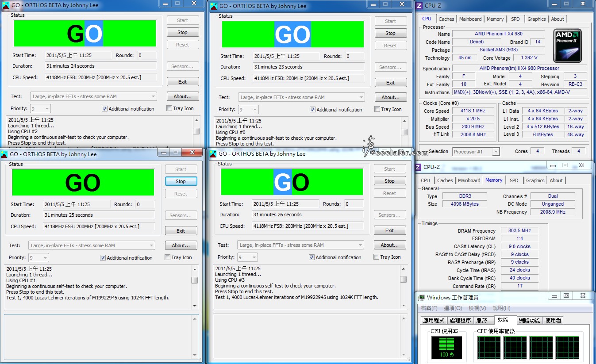This screenshot has height=364, width=596.
Task: Stop the ORTHOS test using CPU #1
Action: pyautogui.click(x=181, y=181)
